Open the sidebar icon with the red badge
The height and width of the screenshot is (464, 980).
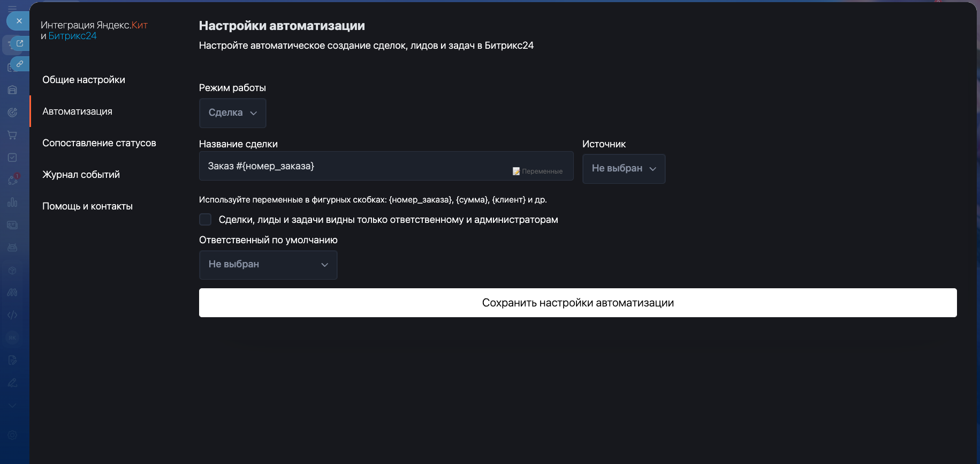pyautogui.click(x=13, y=179)
